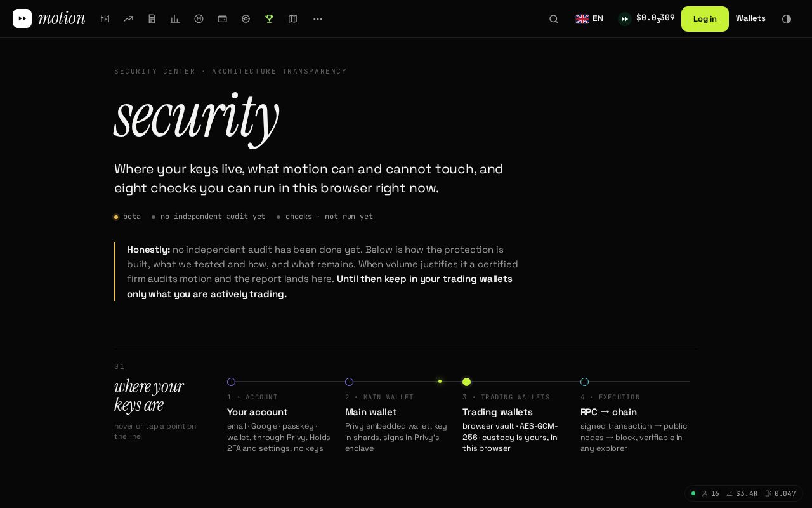Screen dimensions: 812x508
Task: Open the candlestick trading icon in navbar
Action: click(105, 19)
